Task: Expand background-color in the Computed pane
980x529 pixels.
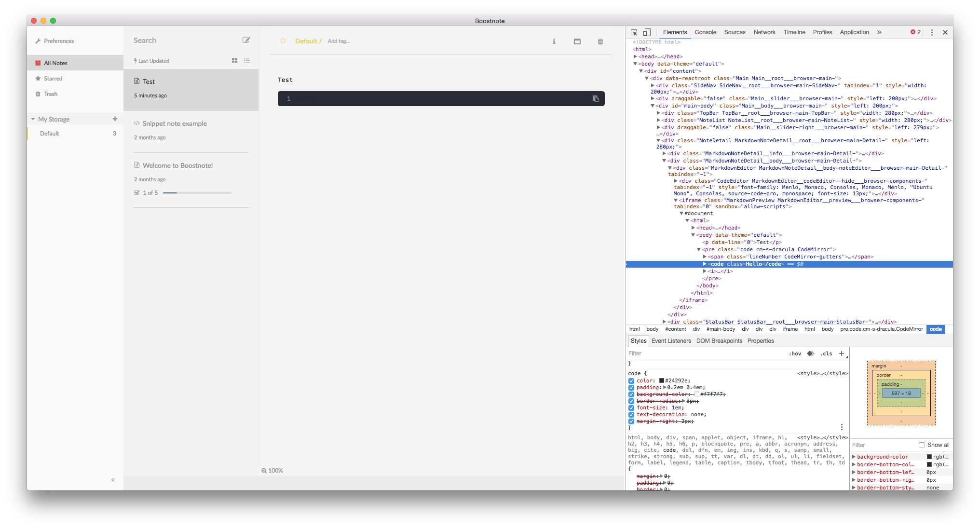Action: pos(854,456)
